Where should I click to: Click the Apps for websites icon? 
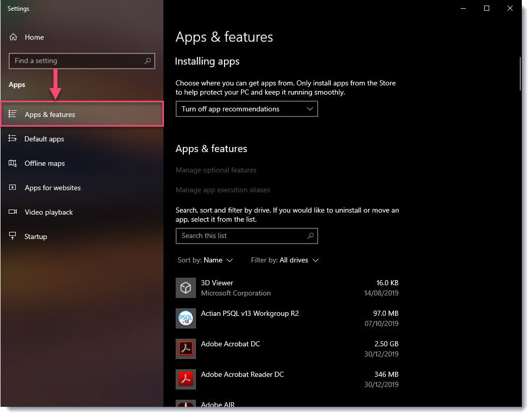click(13, 188)
